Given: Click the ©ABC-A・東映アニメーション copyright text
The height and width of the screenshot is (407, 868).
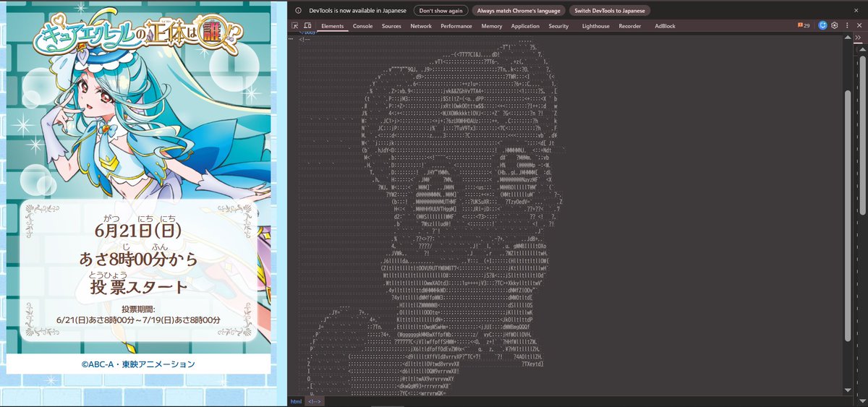Looking at the screenshot, I should (x=138, y=364).
